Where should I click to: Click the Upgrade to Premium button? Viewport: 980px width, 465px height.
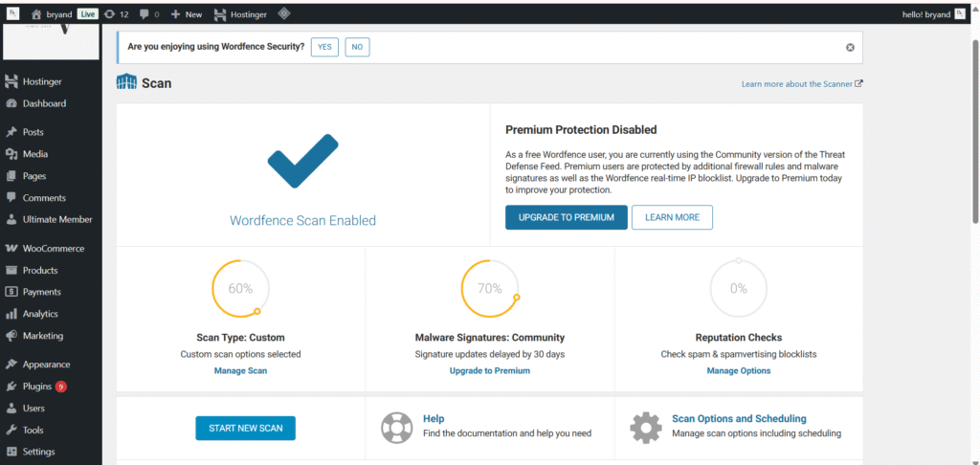[566, 217]
